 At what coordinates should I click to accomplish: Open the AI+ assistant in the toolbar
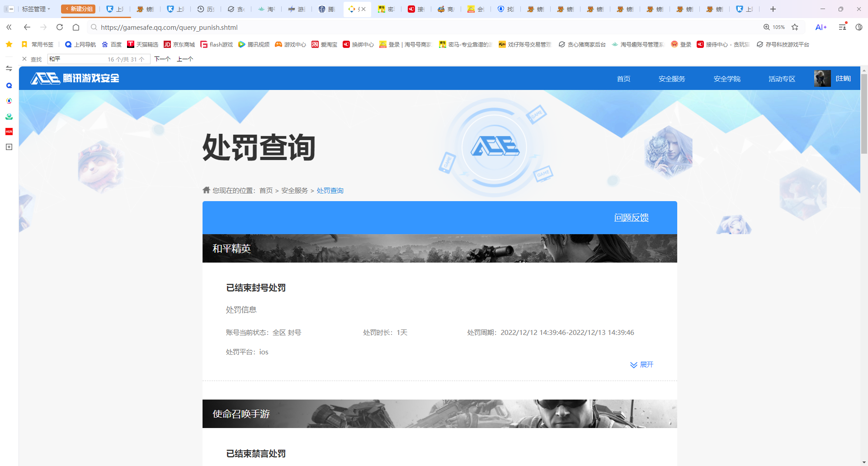pos(821,27)
